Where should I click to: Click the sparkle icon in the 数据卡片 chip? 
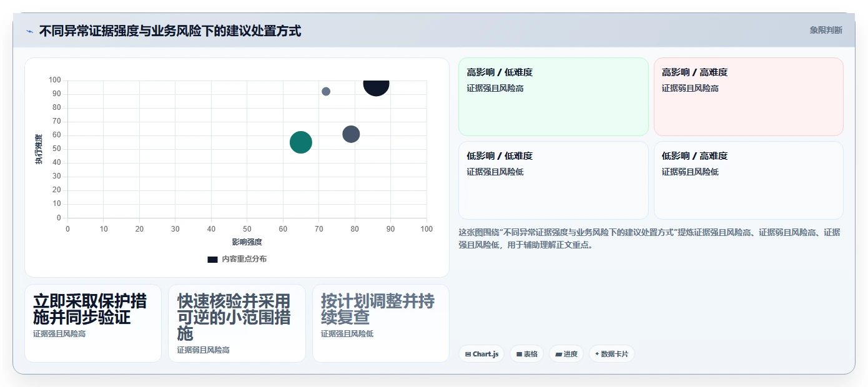597,354
